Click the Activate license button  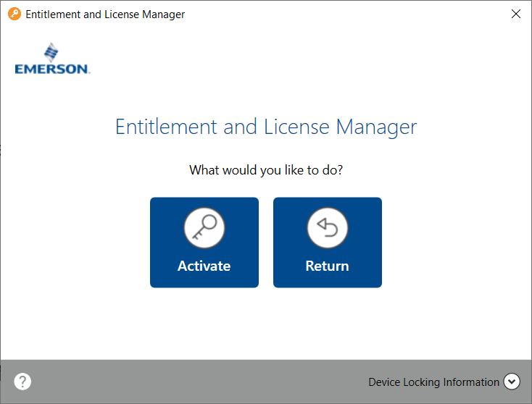(x=204, y=243)
